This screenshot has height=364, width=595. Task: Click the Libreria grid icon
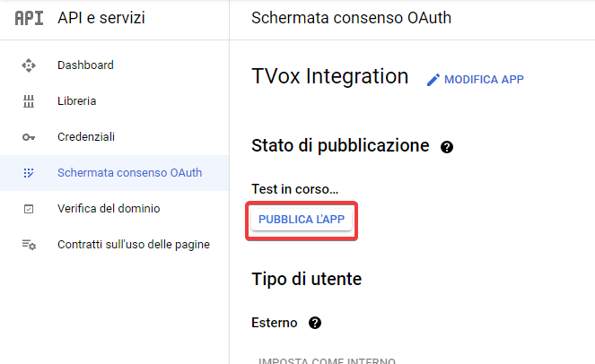[29, 101]
